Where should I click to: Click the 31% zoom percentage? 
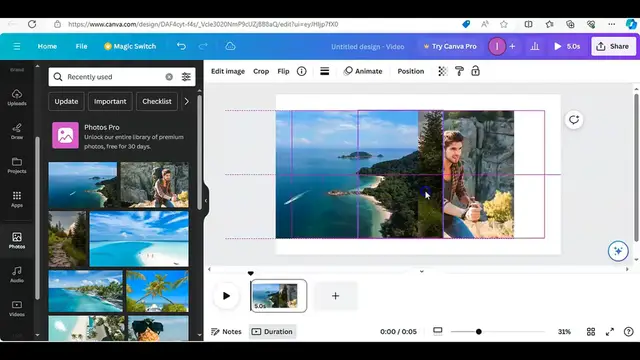click(x=564, y=331)
